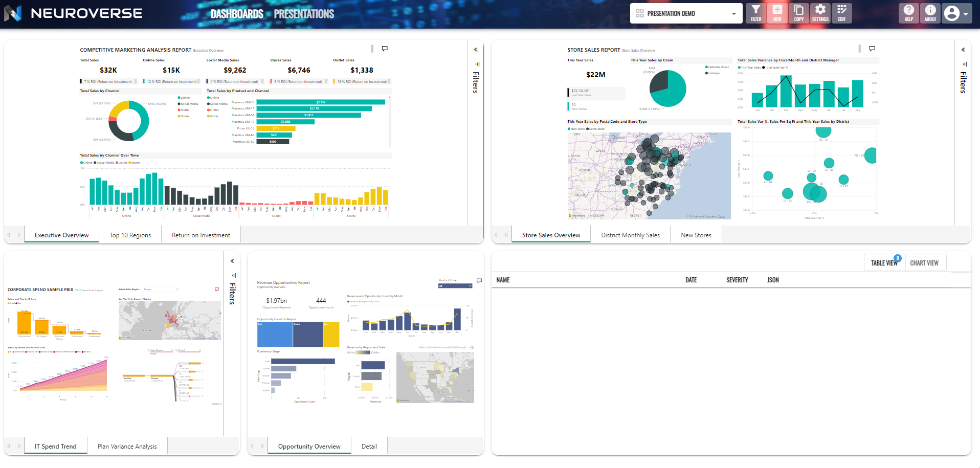Open the Filter tool in the toolbar
980x468 pixels.
(755, 13)
